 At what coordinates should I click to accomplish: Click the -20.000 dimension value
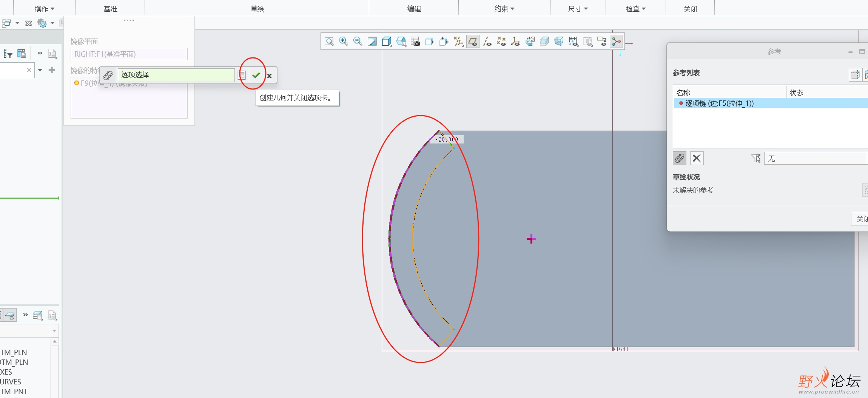click(447, 139)
